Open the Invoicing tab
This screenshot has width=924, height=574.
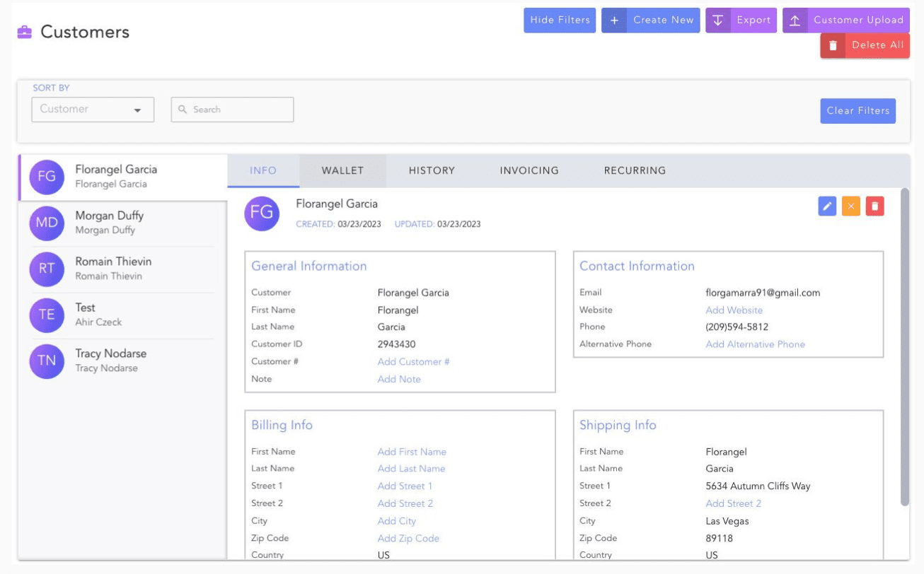[529, 170]
